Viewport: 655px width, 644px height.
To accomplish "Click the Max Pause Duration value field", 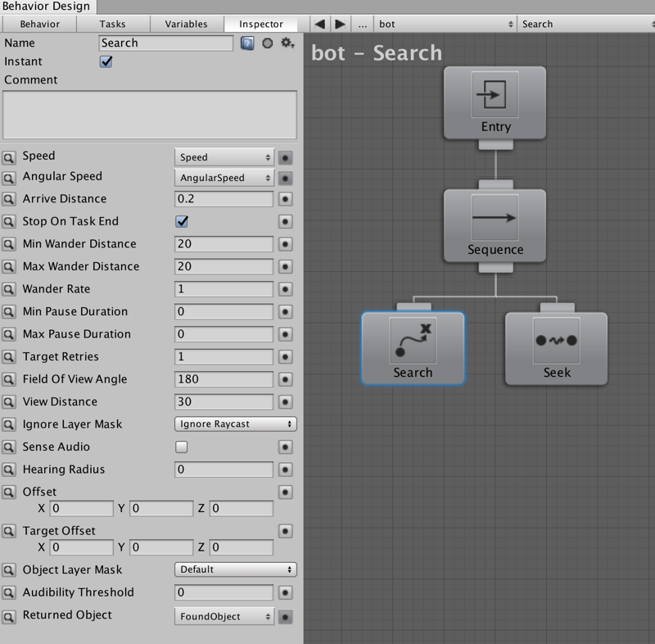I will point(224,334).
